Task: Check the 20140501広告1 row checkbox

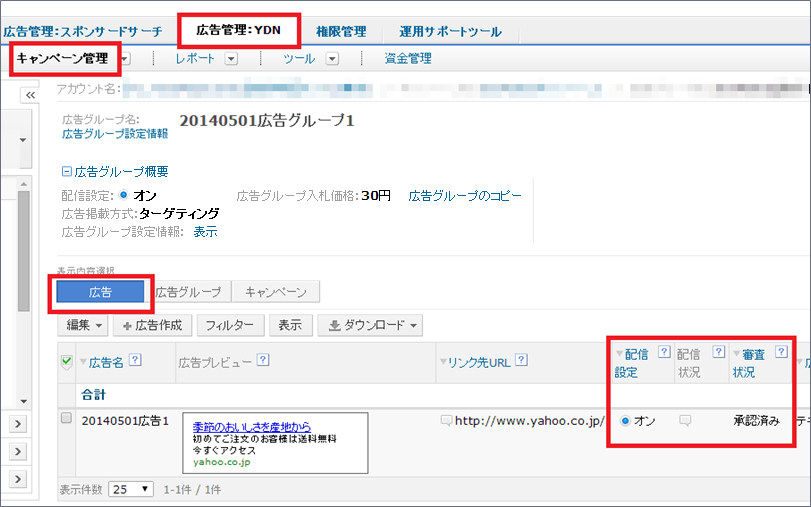Action: click(x=66, y=418)
